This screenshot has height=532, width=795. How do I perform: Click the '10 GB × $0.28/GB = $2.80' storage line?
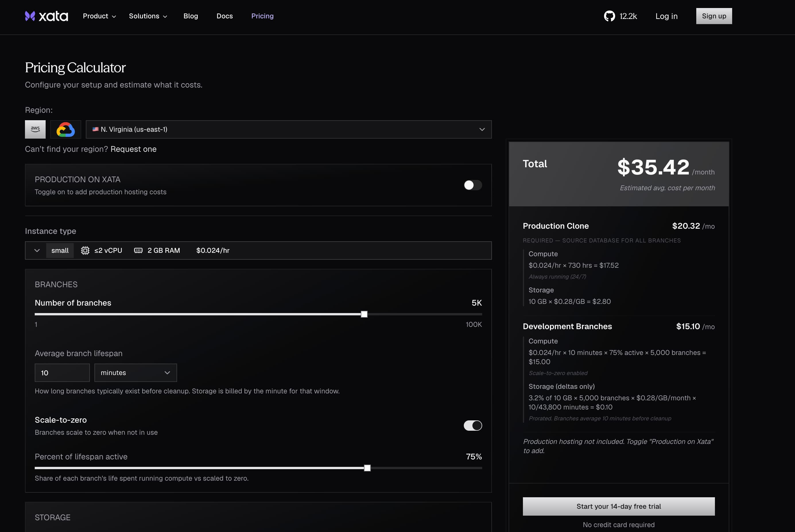point(569,301)
